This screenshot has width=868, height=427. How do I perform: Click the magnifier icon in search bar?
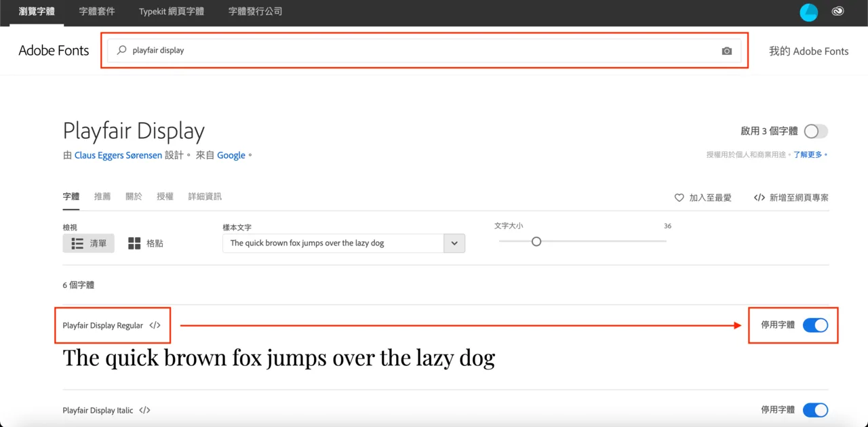pyautogui.click(x=122, y=50)
